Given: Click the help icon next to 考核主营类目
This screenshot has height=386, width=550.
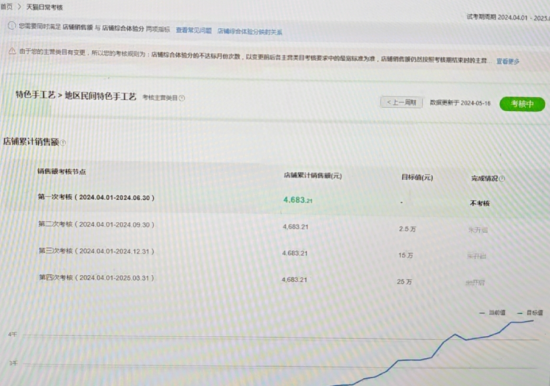Looking at the screenshot, I should [x=182, y=98].
